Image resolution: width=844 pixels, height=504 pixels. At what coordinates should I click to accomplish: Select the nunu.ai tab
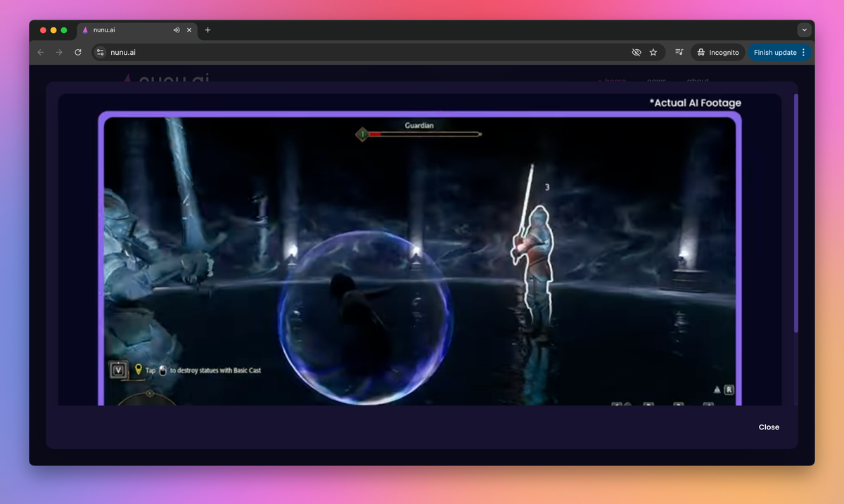click(x=137, y=30)
